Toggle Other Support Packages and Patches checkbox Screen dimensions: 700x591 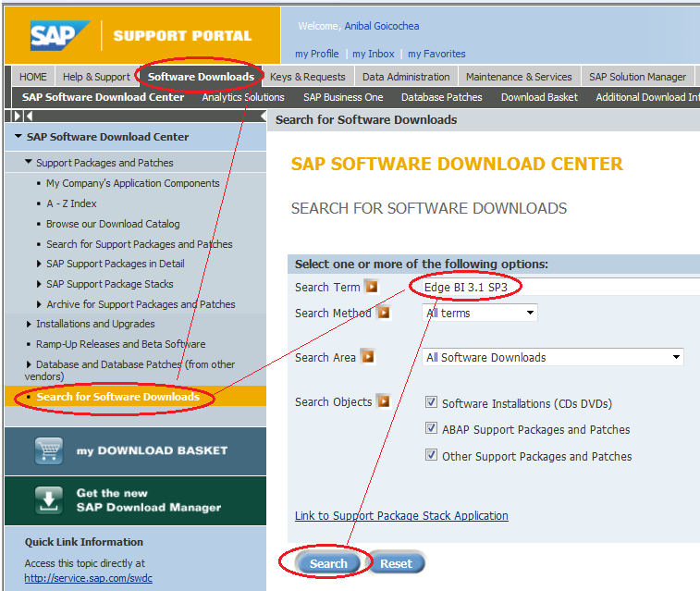431,455
